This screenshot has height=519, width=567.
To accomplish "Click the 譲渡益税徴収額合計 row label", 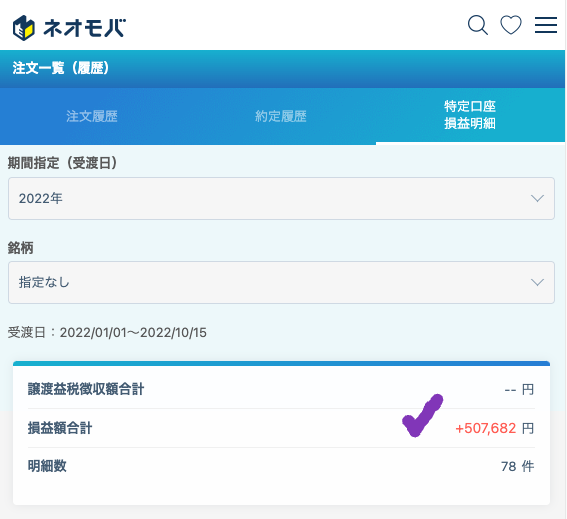I will pyautogui.click(x=86, y=389).
